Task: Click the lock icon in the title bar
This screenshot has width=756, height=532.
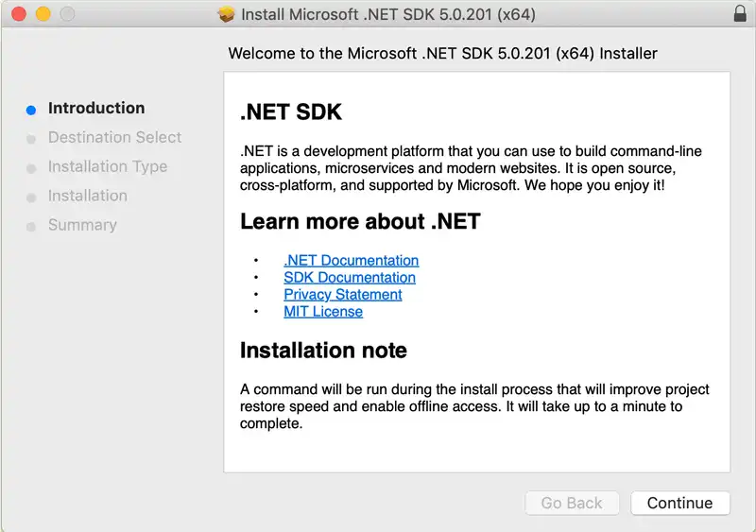Action: click(x=739, y=14)
